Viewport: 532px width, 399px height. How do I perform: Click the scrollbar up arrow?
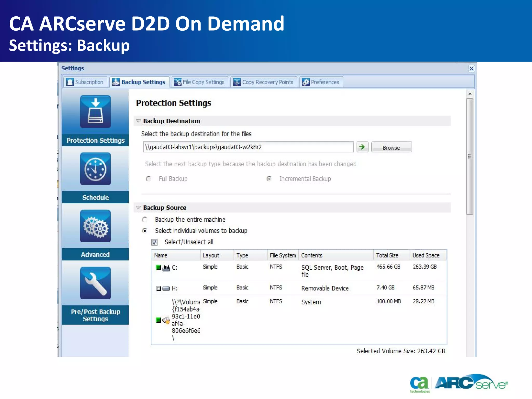click(x=470, y=94)
